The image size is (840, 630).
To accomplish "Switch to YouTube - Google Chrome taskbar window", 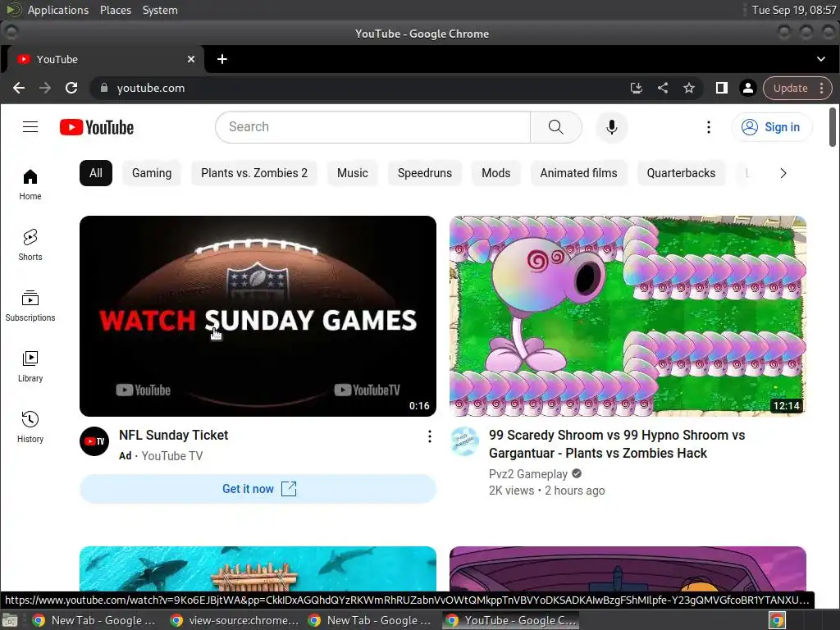I will (511, 620).
